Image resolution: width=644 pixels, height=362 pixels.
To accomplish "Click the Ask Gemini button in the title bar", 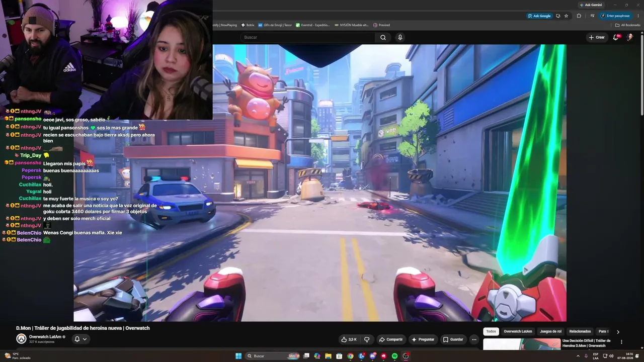I will [x=591, y=5].
